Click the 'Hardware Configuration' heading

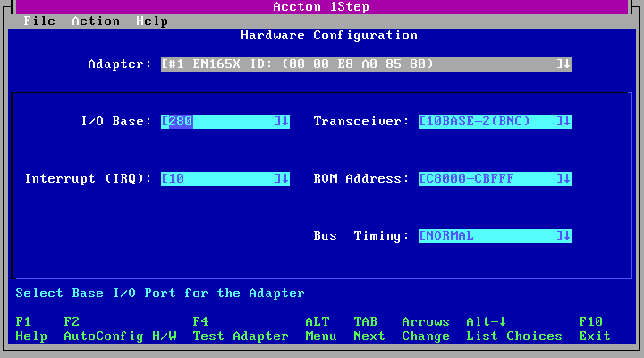pos(329,35)
